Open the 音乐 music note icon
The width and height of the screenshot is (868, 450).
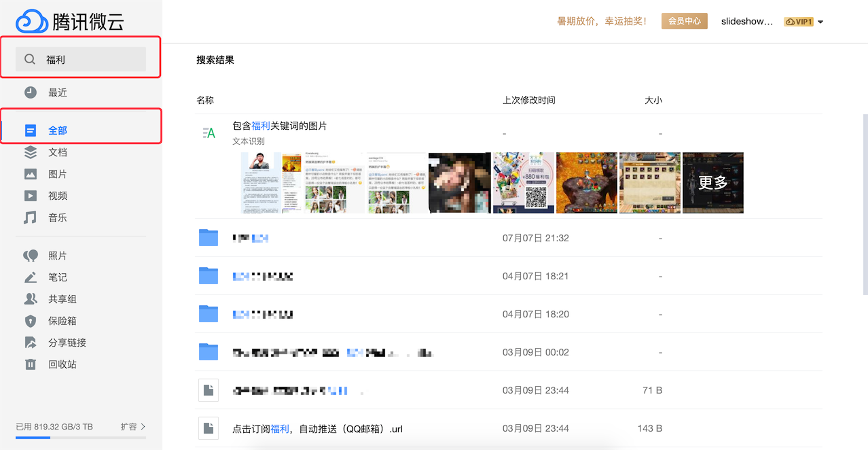(31, 218)
